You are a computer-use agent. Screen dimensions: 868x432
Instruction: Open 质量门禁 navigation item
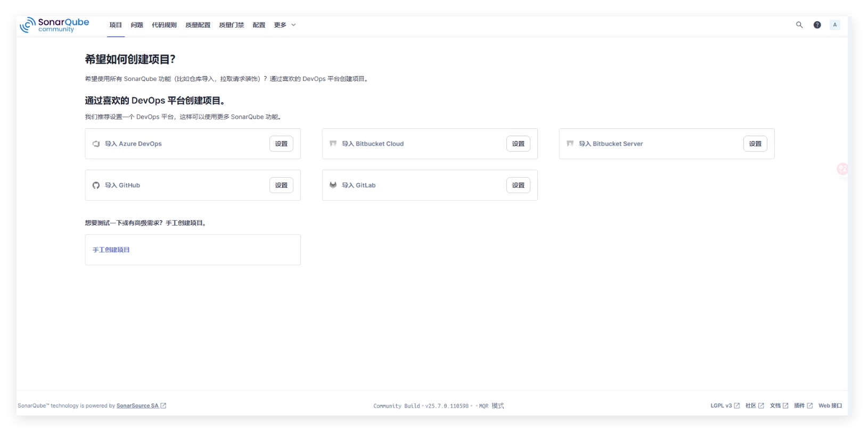click(231, 25)
